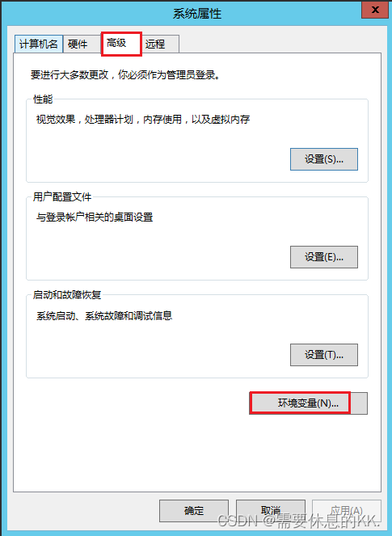Screen dimensions: 392x536
Task: Confirm with the 确定 button
Action: point(194,511)
